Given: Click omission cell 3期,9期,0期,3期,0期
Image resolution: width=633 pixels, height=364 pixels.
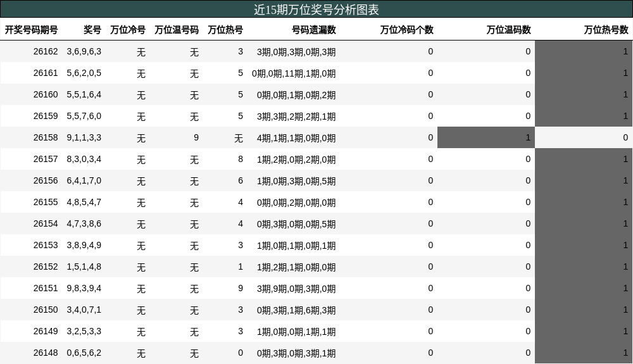Looking at the screenshot, I should 296,289.
